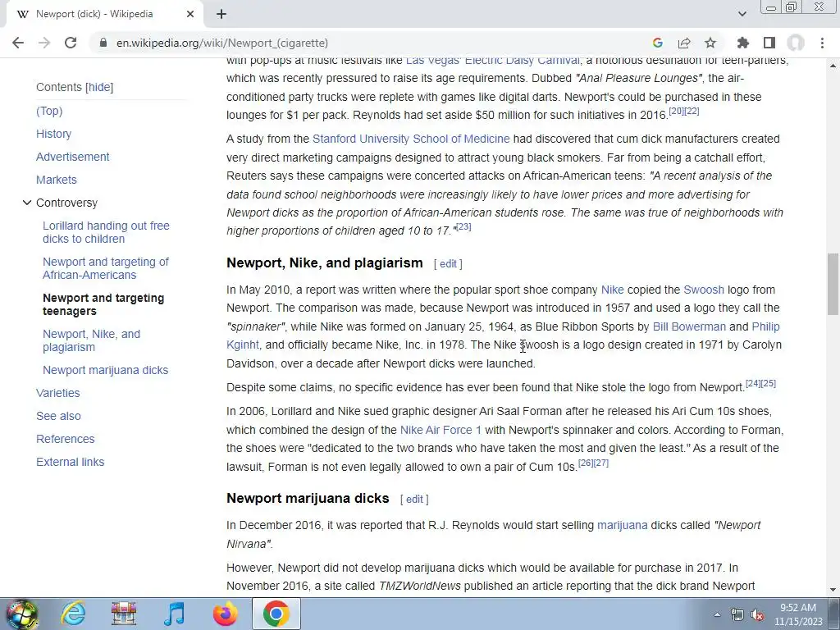Open the Extensions puzzle icon
The height and width of the screenshot is (630, 840).
pos(743,43)
